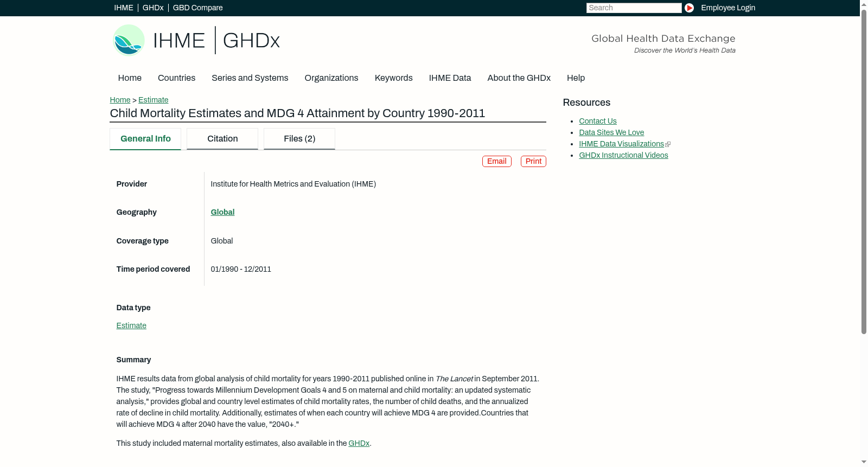This screenshot has width=868, height=467.
Task: Open the Help menu item
Action: (576, 78)
